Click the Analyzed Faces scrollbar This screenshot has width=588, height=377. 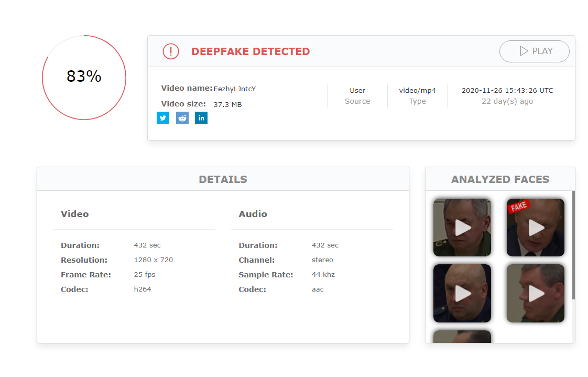coord(573,245)
